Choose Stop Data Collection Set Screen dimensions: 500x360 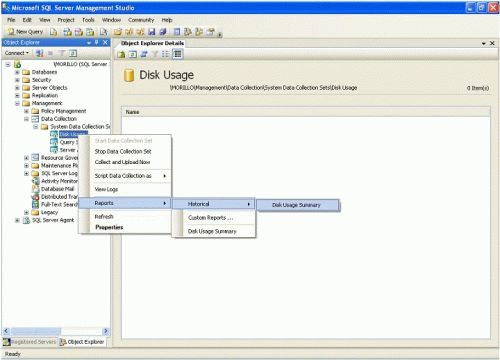tap(125, 151)
